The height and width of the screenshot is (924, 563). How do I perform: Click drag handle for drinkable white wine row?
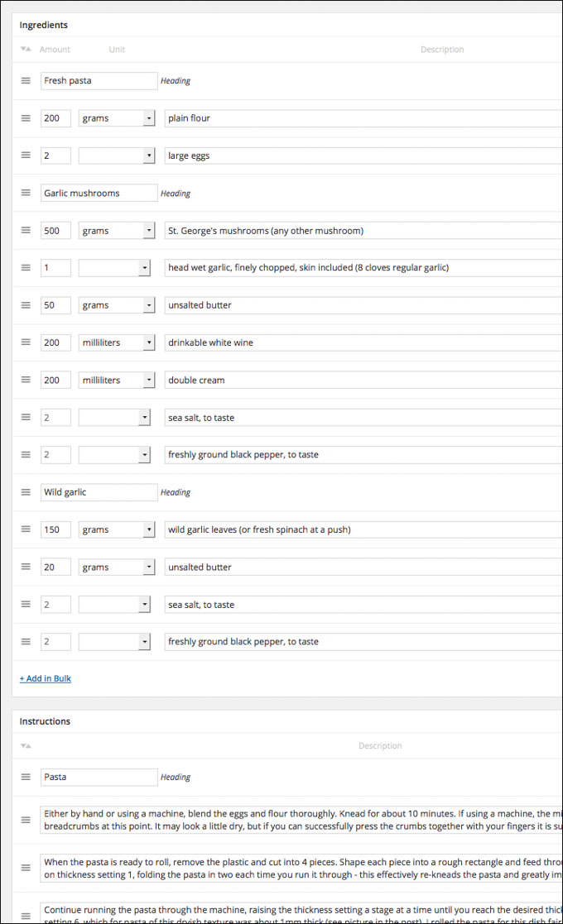(x=26, y=342)
